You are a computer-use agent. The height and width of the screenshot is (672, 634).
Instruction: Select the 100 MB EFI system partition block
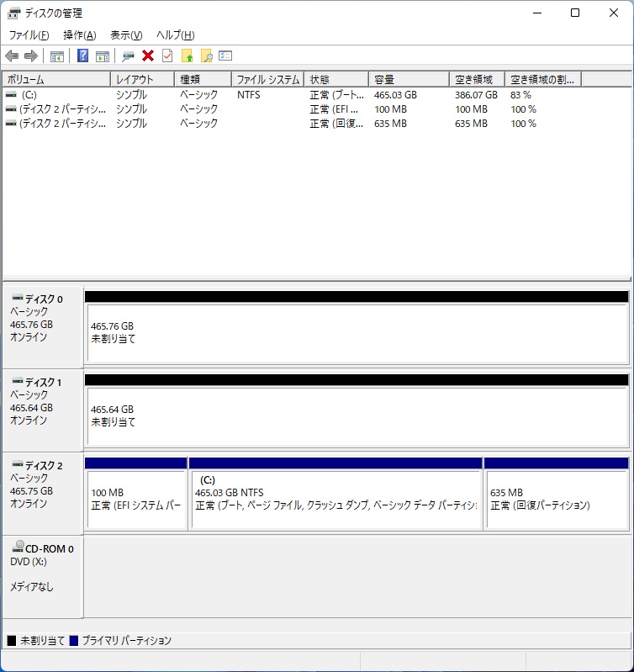click(135, 494)
